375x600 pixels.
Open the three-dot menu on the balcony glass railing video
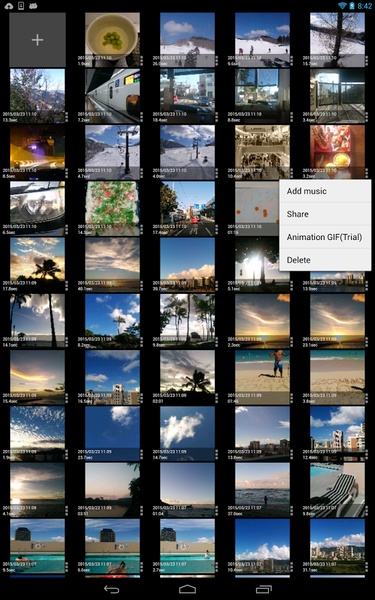(x=366, y=117)
